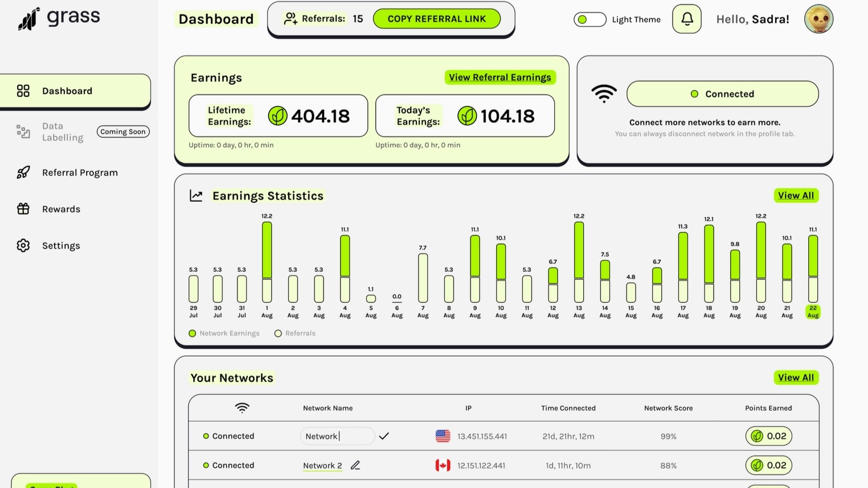
Task: Click the 21d, 21hr, 12m time
Action: tap(568, 436)
